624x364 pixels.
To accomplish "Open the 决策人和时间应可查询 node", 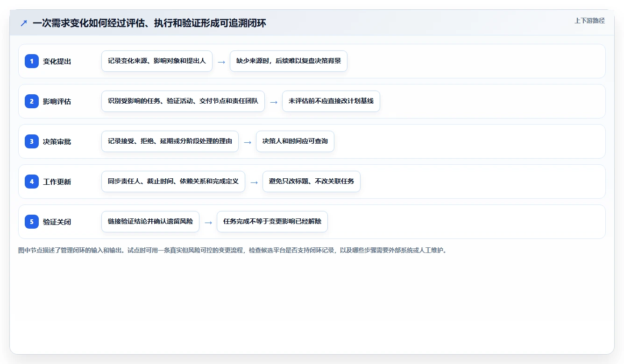I will click(x=295, y=141).
